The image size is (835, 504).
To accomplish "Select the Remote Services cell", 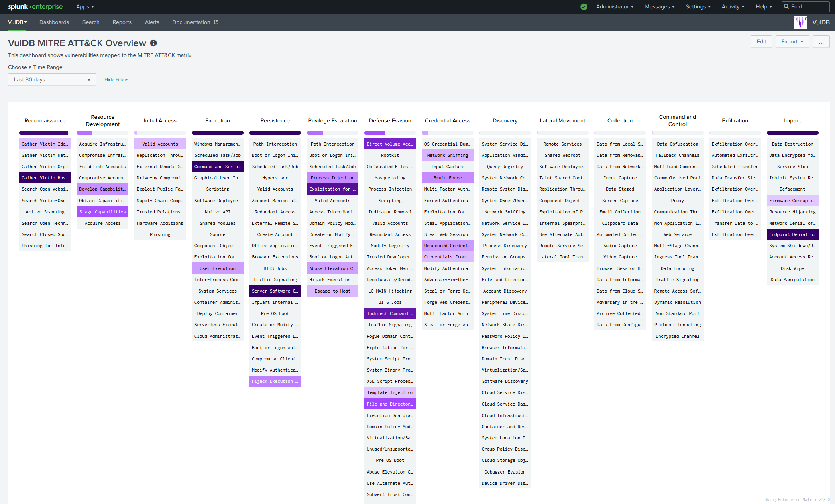I will [562, 144].
